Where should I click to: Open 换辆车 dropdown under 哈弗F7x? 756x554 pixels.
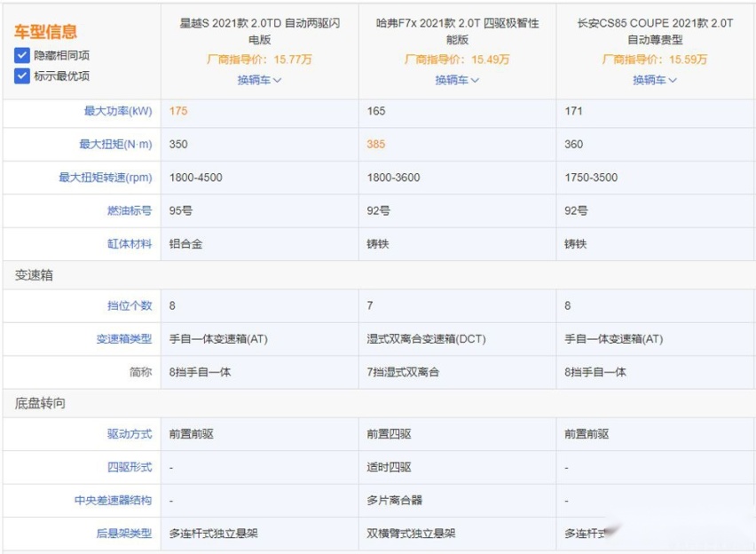457,80
